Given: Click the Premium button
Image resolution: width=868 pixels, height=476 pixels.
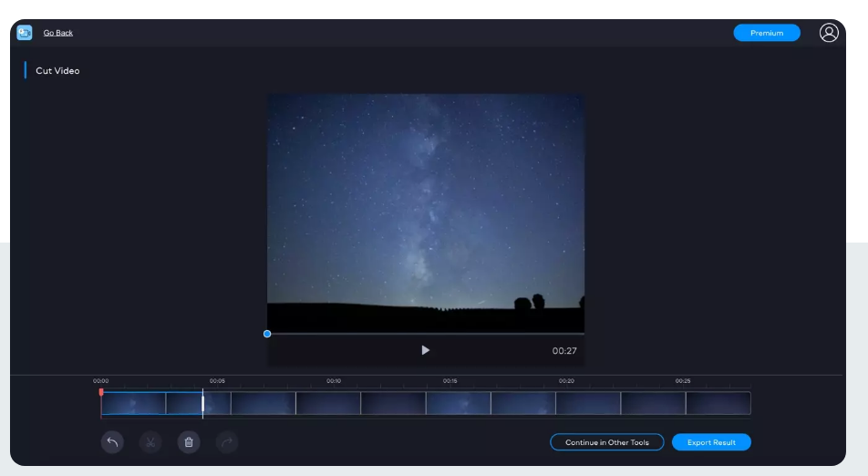Looking at the screenshot, I should tap(766, 33).
